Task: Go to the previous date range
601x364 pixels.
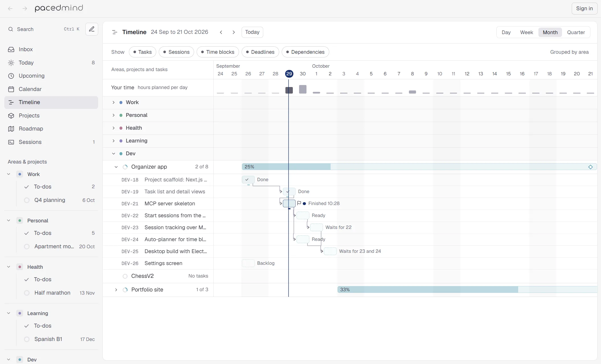Action: (x=221, y=32)
